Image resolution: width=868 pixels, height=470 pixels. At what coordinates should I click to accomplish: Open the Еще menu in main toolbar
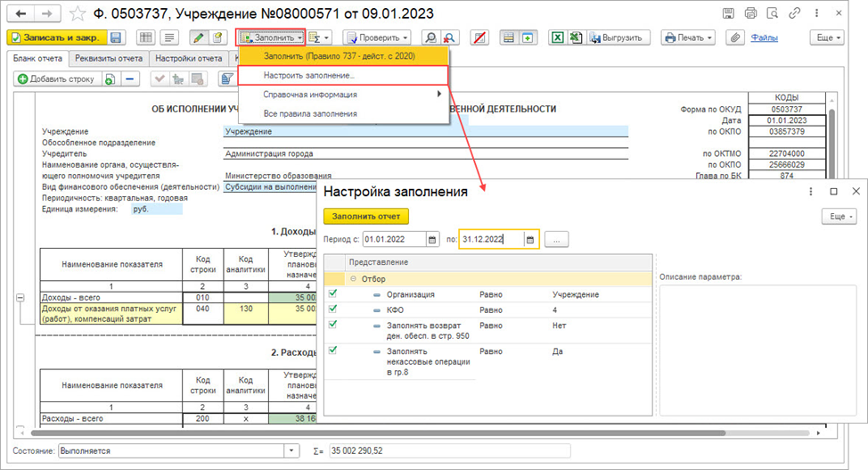(828, 37)
